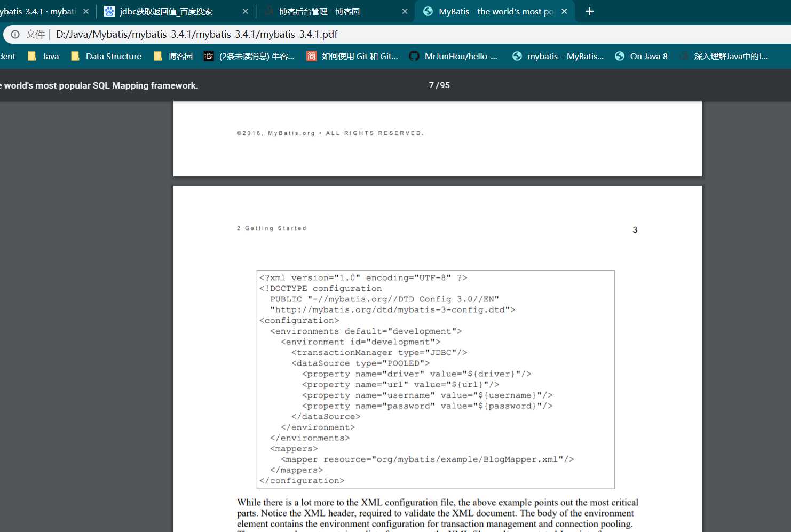791x532 pixels.
Task: Click the mapper resource BlogMapper.xml line
Action: click(428, 459)
